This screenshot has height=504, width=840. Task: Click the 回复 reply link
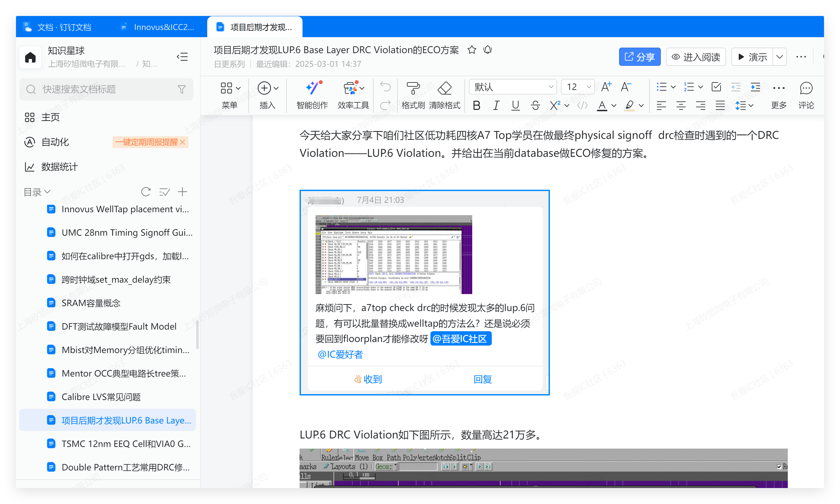click(482, 379)
